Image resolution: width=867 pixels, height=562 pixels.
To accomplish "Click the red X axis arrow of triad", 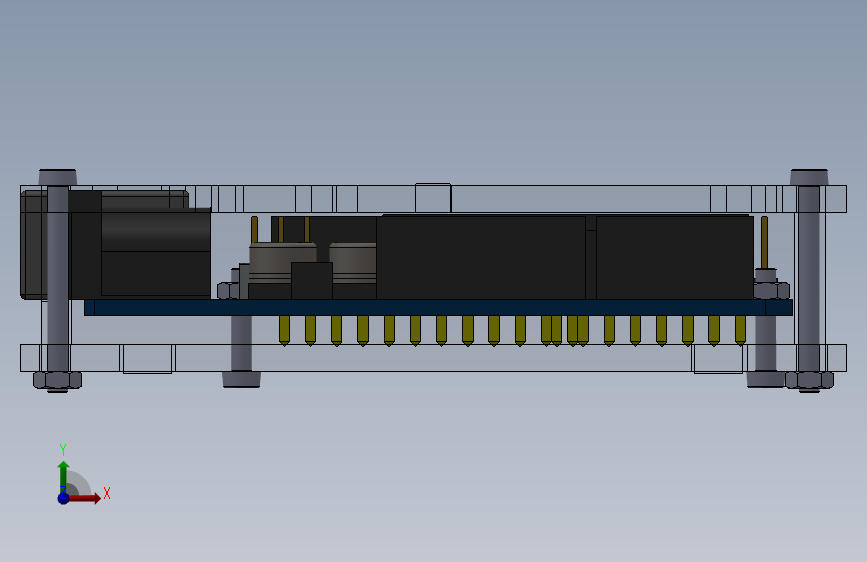I will coord(84,498).
